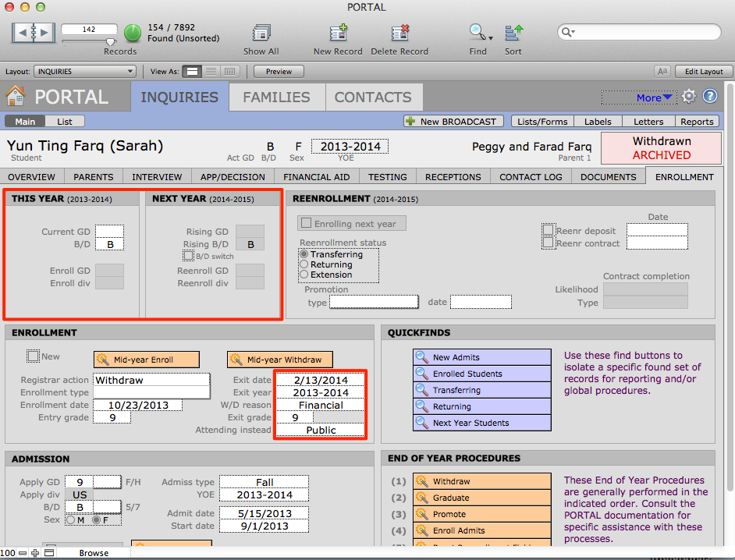The image size is (735, 560).
Task: Click the record navigation slider
Action: click(110, 41)
